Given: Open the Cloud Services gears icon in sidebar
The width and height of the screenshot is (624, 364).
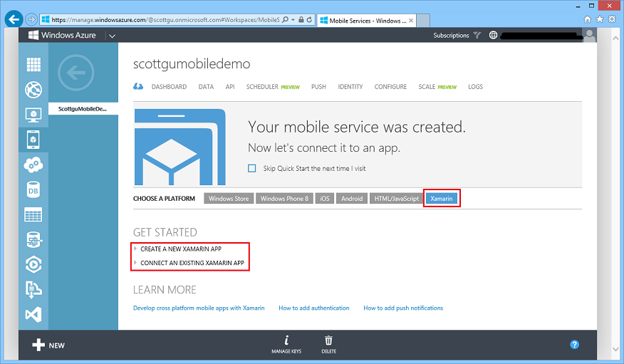Looking at the screenshot, I should click(x=33, y=165).
